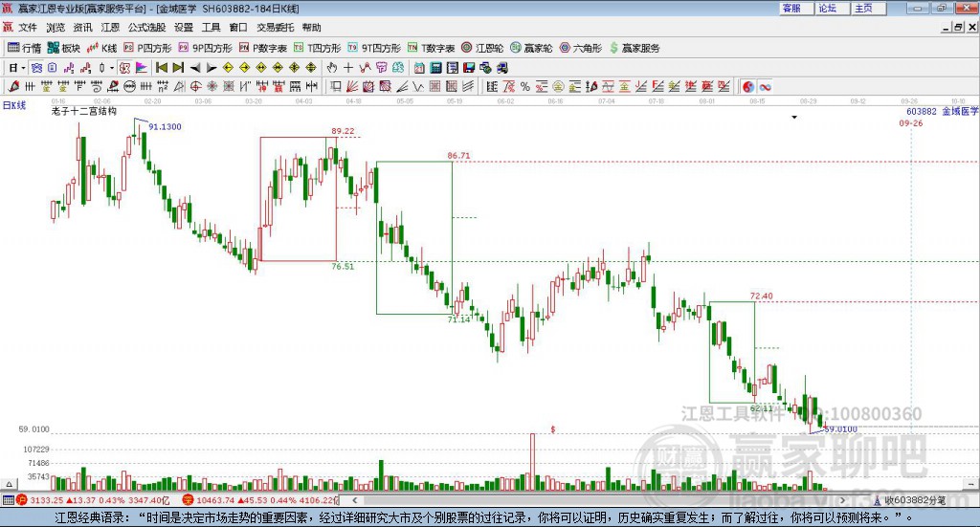Open the 江恩 menu

point(110,27)
